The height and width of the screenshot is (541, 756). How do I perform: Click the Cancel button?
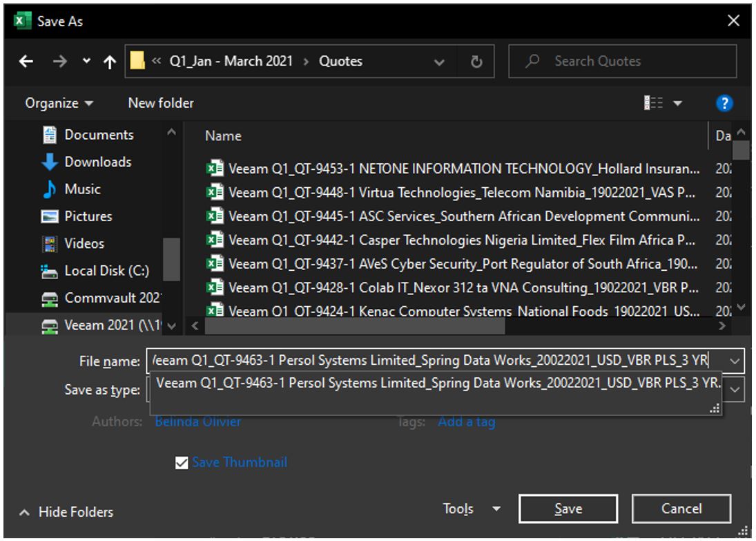point(681,509)
